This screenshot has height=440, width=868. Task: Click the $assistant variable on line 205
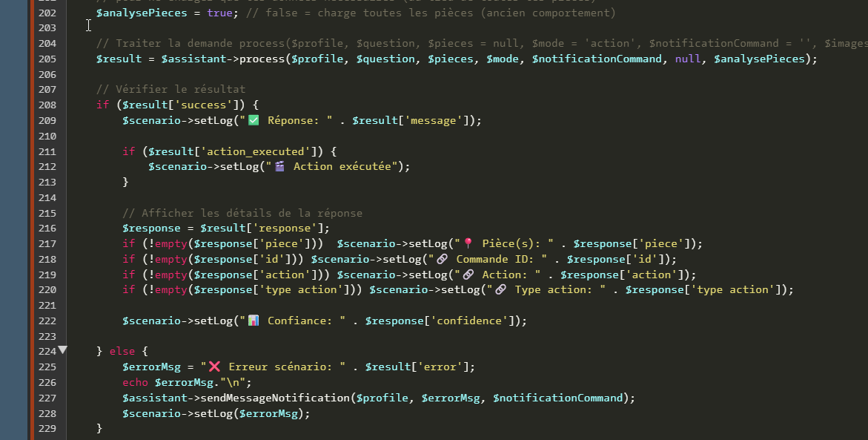coord(193,59)
